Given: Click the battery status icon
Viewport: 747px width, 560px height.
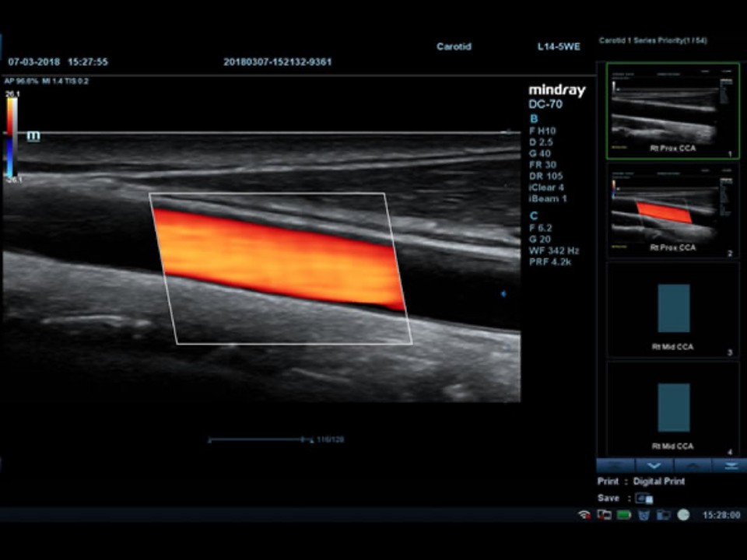Looking at the screenshot, I should 623,515.
